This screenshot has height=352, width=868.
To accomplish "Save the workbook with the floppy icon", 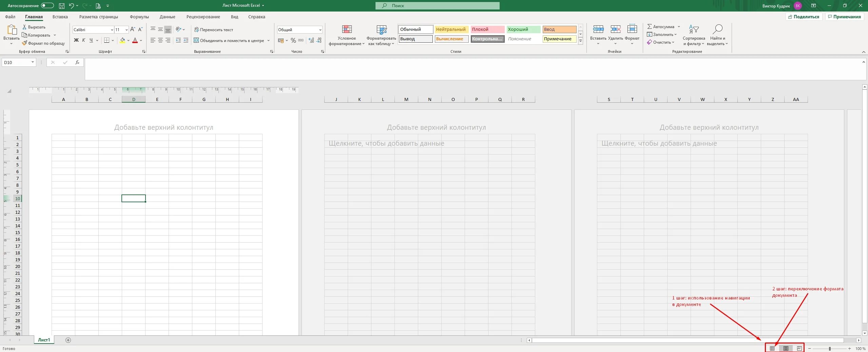I will (61, 6).
